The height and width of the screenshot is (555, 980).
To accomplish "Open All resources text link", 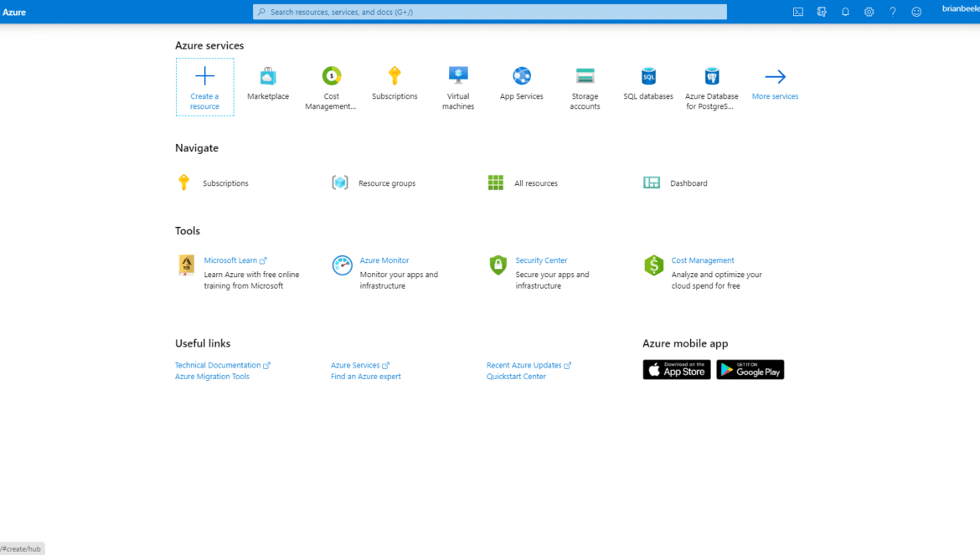I will click(535, 183).
